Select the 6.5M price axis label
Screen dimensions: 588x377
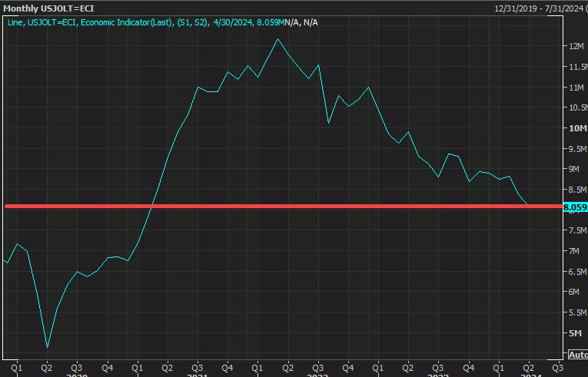coord(575,272)
